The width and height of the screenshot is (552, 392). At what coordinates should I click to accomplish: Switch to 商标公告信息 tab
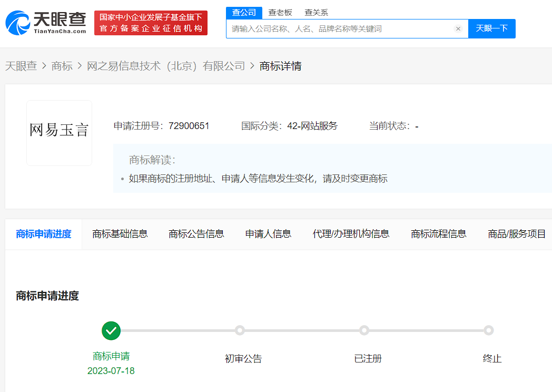coord(196,234)
